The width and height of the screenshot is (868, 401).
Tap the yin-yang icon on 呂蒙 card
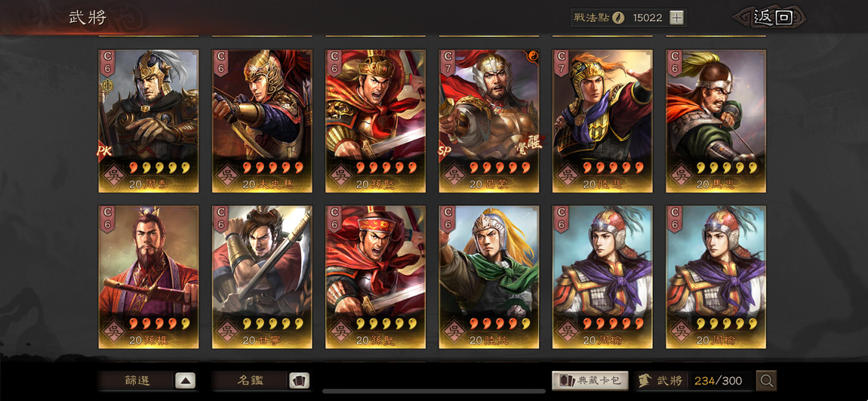tap(534, 55)
